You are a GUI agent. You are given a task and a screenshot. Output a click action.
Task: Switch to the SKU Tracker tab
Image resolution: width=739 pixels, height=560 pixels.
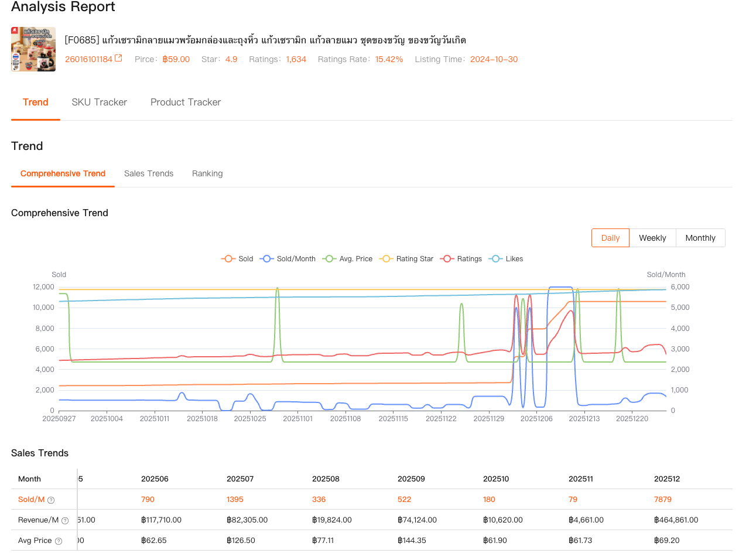pos(99,103)
